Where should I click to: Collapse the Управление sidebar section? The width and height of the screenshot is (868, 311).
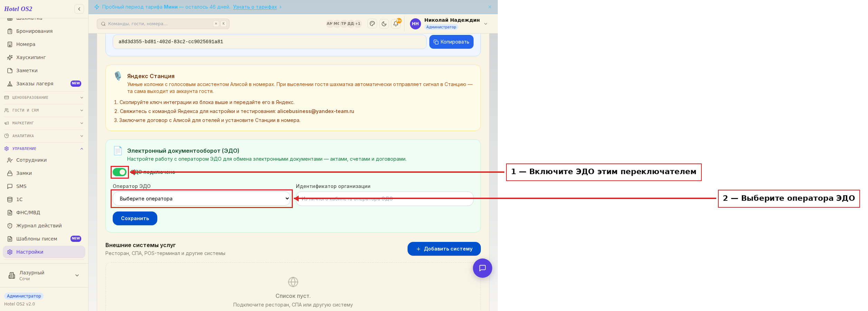(x=44, y=149)
